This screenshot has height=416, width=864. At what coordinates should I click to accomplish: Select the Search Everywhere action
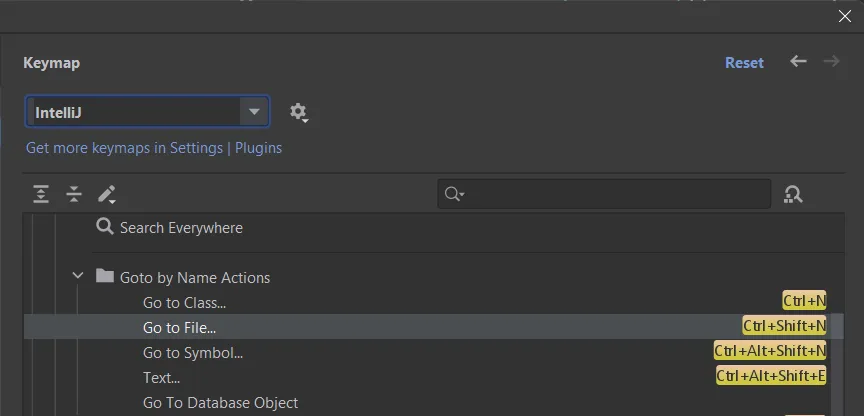[181, 228]
